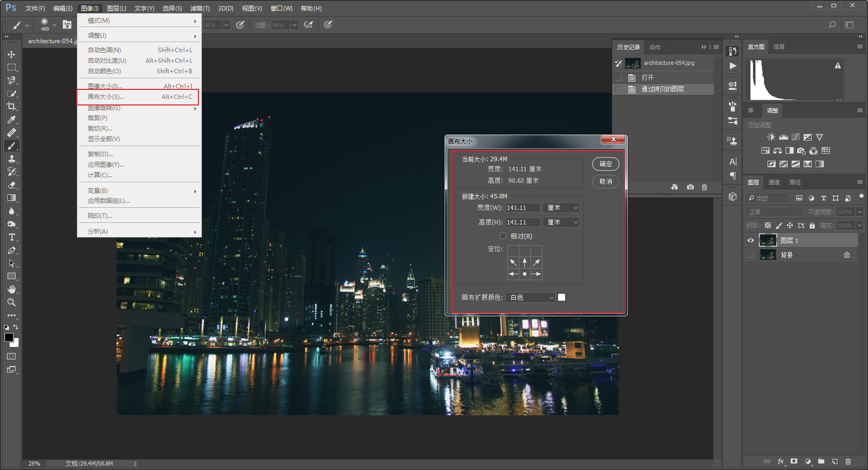Image resolution: width=868 pixels, height=470 pixels.
Task: Create new snapshot camera icon in History
Action: click(690, 187)
